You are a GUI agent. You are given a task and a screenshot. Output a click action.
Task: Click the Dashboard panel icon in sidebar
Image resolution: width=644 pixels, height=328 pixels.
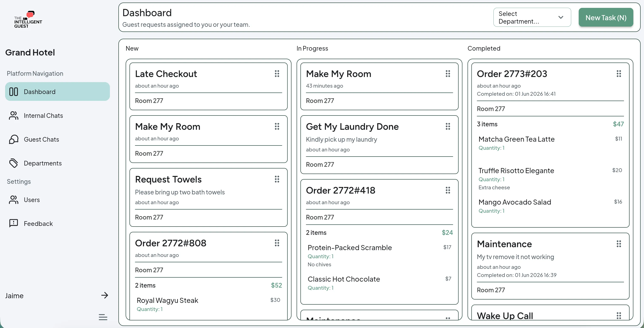(13, 92)
